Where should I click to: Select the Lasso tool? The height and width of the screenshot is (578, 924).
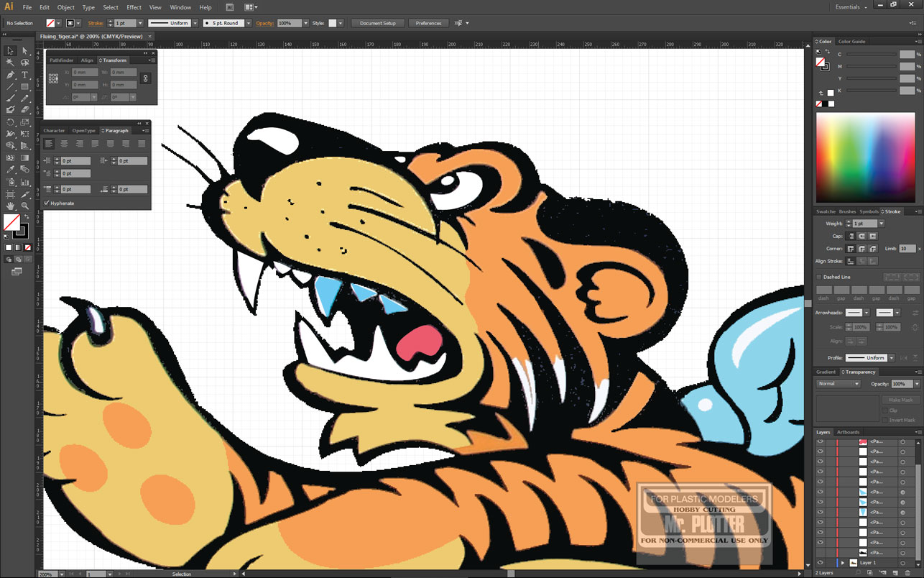click(24, 63)
